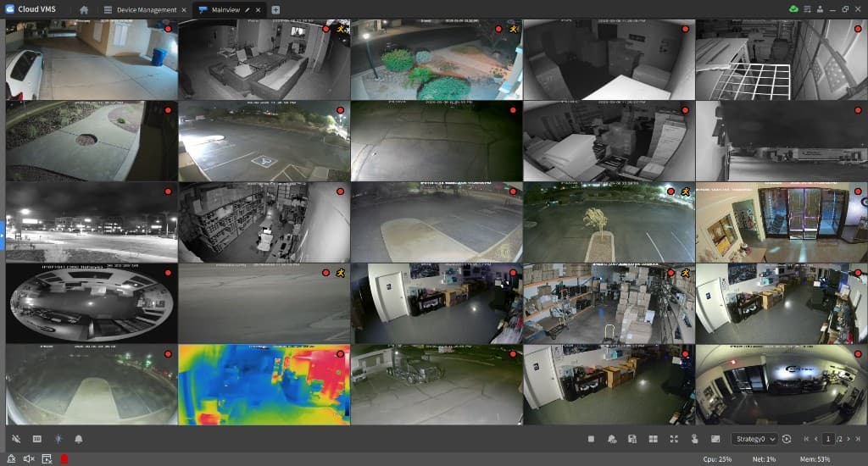
Task: Click the red record icon in status bar
Action: (64, 459)
